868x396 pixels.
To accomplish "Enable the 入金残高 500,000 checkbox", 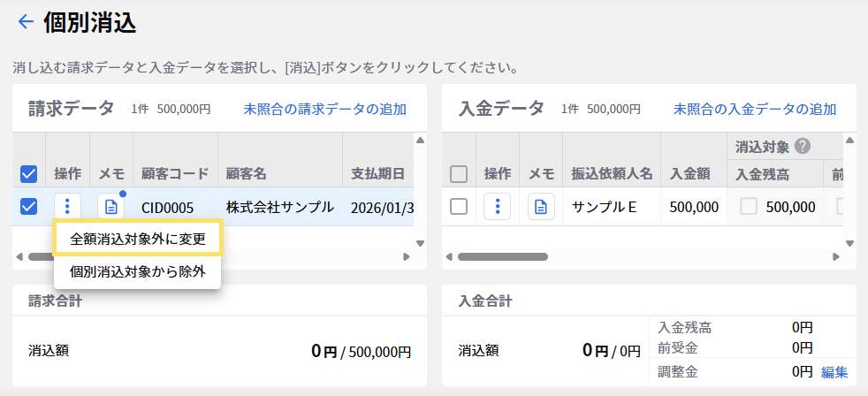I will pos(749,207).
